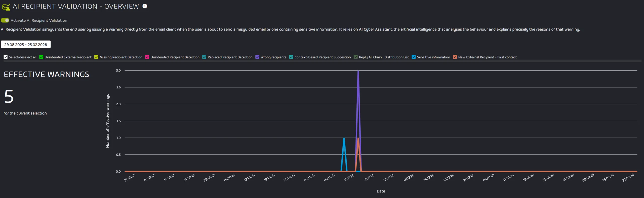Click the effective warnings count 5
Screen dimensions: 644x198
point(9,97)
